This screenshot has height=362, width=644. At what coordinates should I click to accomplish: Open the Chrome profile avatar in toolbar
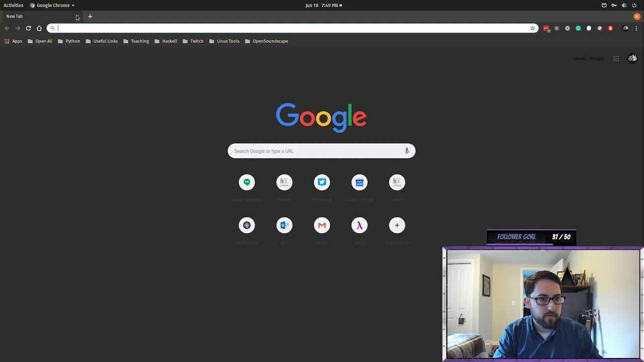tap(625, 28)
